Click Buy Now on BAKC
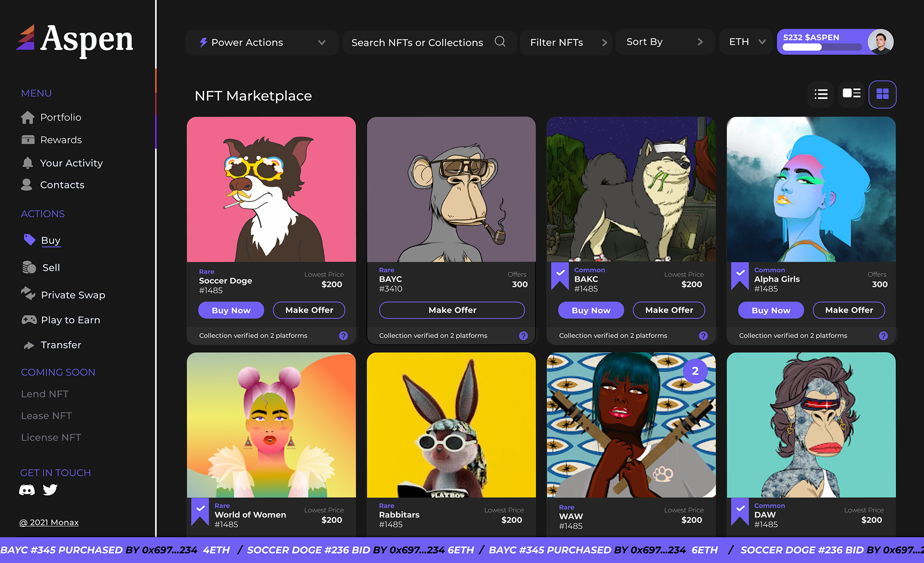 [x=591, y=310]
